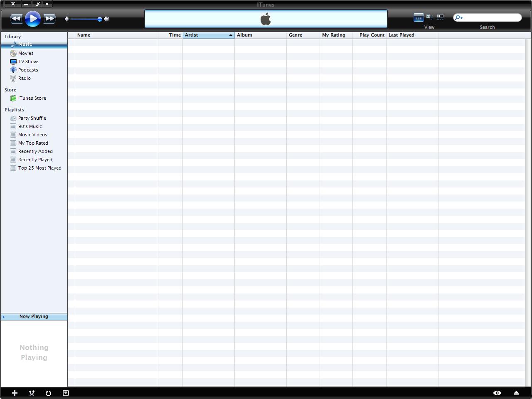Collapse the Now Playing panel arrow
This screenshot has width=532, height=399.
coord(4,317)
